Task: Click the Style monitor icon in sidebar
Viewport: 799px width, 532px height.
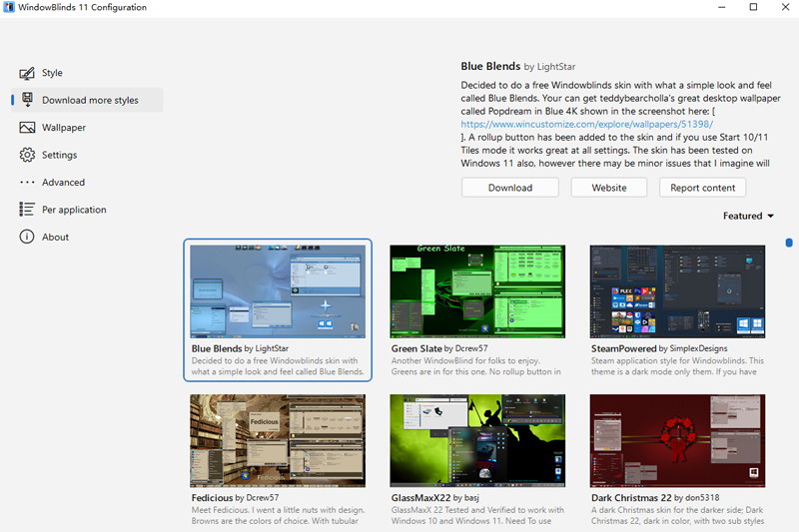Action: pyautogui.click(x=27, y=73)
